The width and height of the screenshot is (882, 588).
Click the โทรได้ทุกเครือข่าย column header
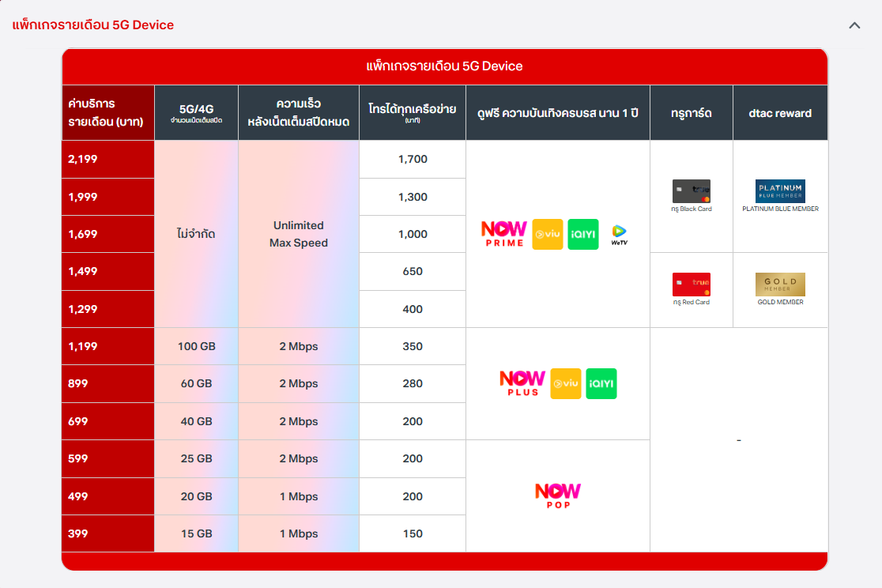(x=413, y=112)
